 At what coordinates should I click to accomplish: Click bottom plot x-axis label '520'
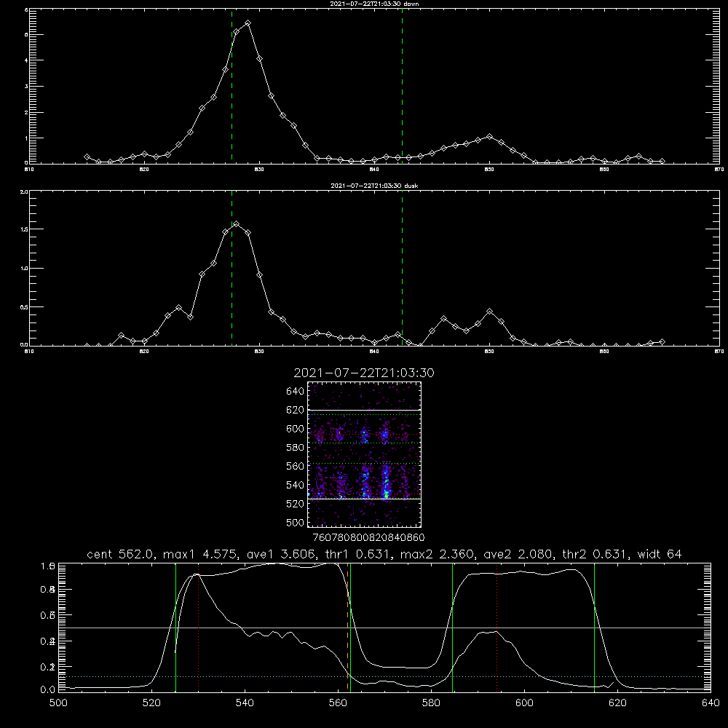pyautogui.click(x=151, y=703)
